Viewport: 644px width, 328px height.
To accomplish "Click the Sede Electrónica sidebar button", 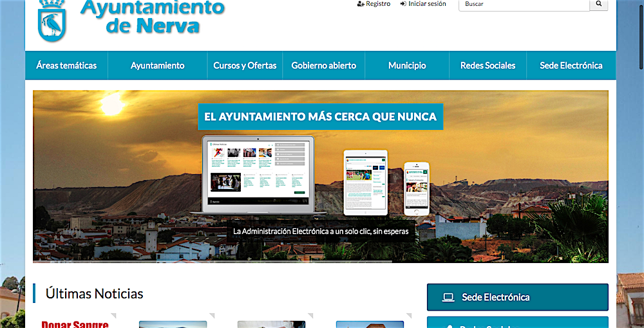I will (518, 297).
